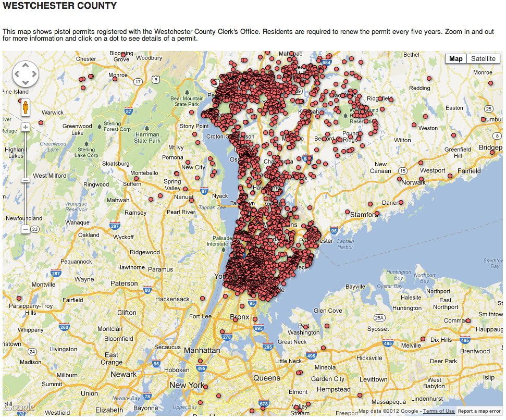Zoom out using the minus button
506x420 pixels.
26,229
